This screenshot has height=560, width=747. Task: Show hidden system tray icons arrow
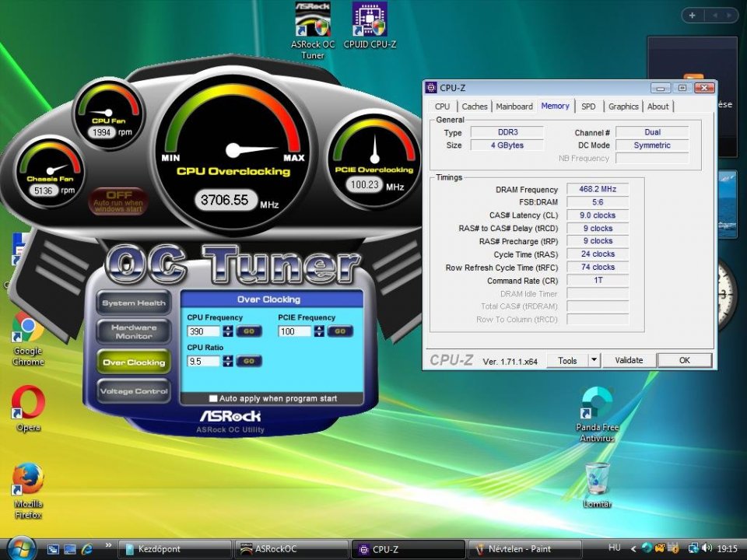633,549
